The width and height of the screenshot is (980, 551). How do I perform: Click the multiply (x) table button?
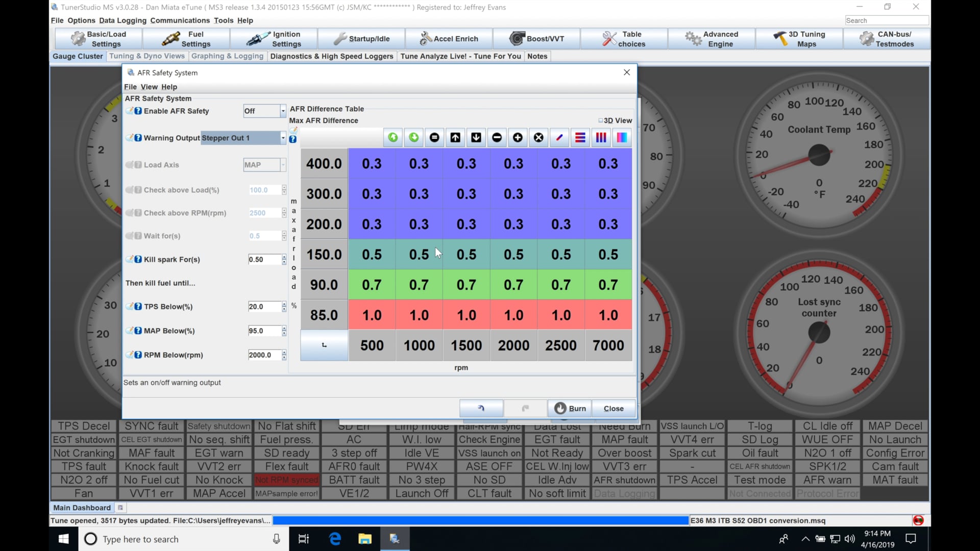click(538, 138)
